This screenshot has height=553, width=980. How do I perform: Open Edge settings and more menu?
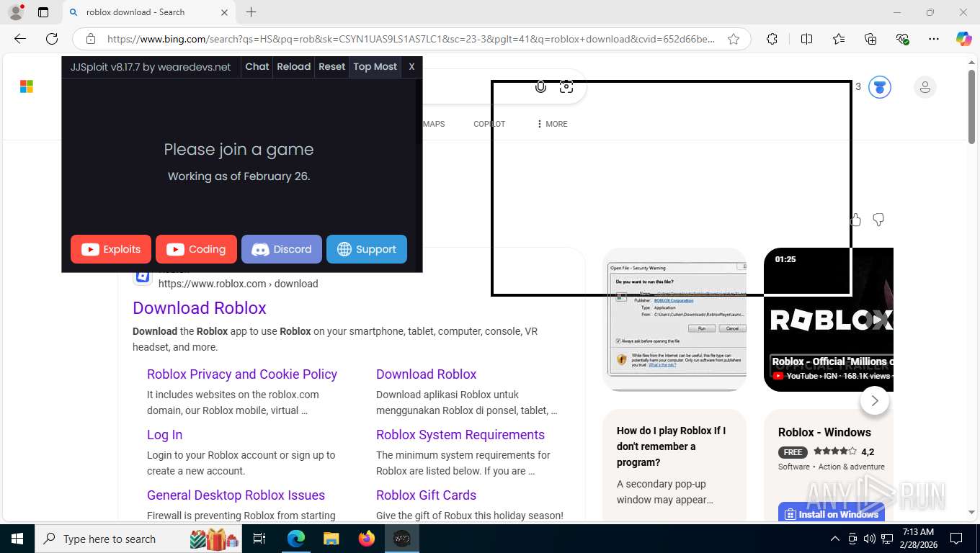point(934,39)
